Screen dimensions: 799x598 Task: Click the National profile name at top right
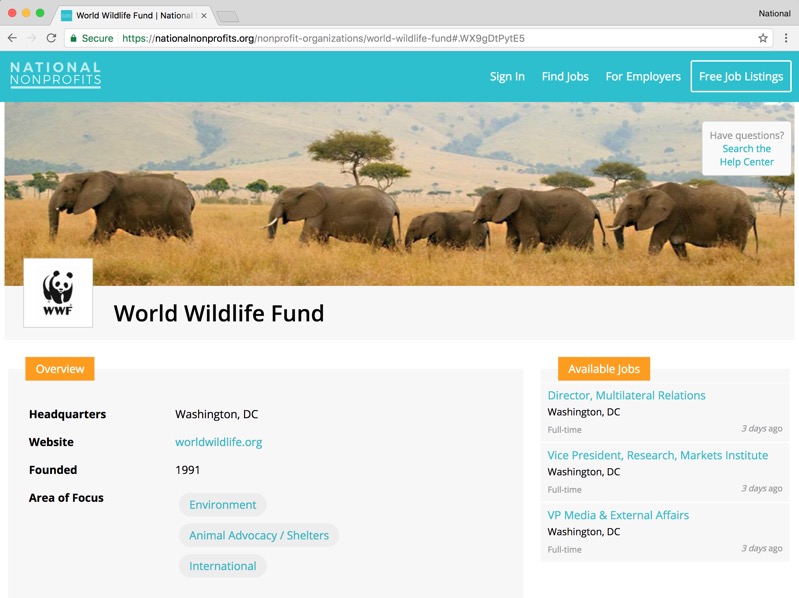[x=775, y=14]
